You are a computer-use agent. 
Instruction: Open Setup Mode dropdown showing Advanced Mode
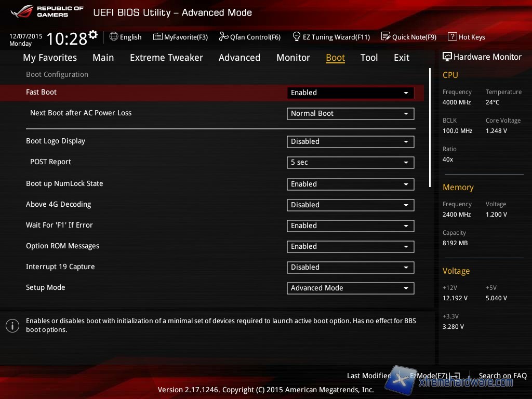(350, 288)
